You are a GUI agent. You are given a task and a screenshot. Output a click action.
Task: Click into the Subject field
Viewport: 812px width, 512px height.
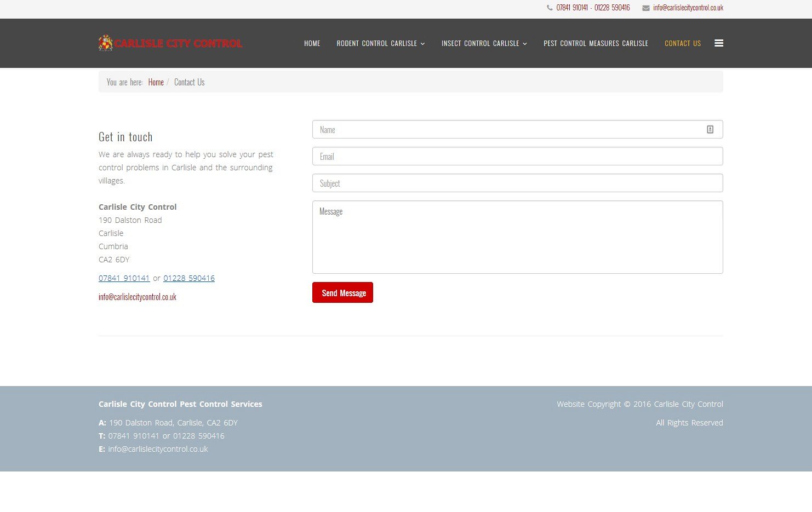coord(517,183)
